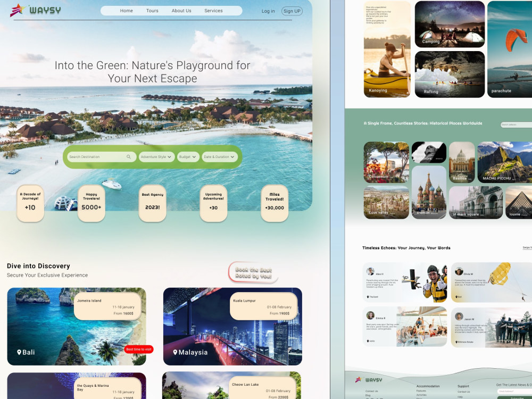This screenshot has height=399, width=532.
Task: Click the search magnifier icon in destination field
Action: click(129, 157)
